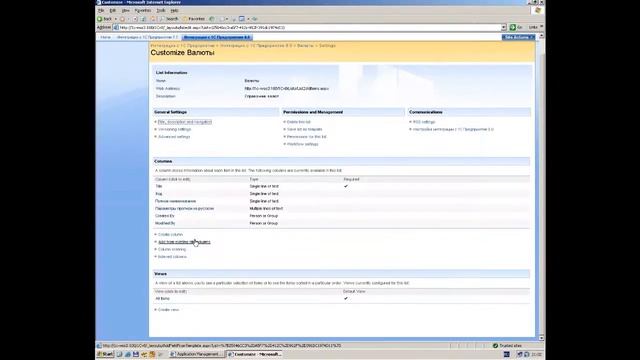Open the Favorites star toolbar button

[194, 19]
